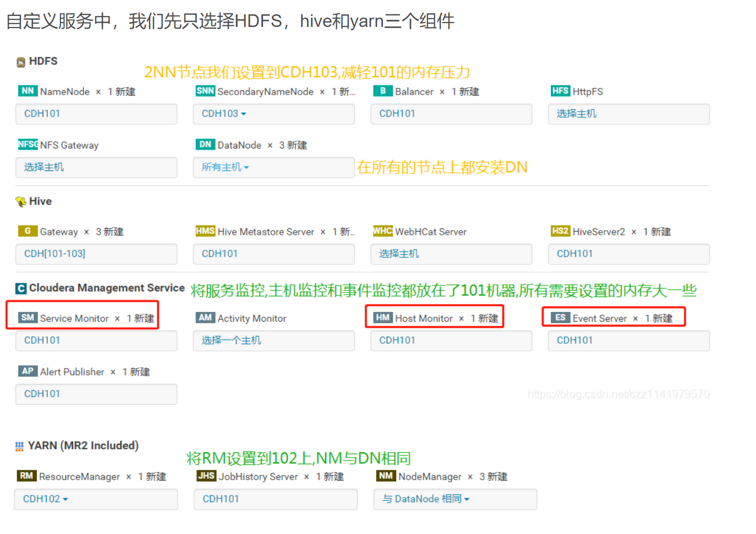756x534 pixels.
Task: Click the AP Alert Publisher badge
Action: click(x=28, y=371)
